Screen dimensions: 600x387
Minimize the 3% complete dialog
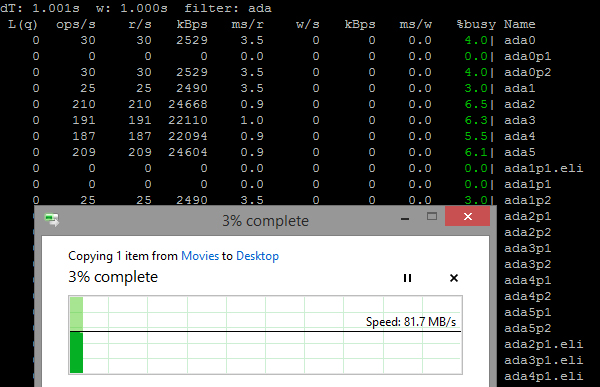click(x=405, y=217)
